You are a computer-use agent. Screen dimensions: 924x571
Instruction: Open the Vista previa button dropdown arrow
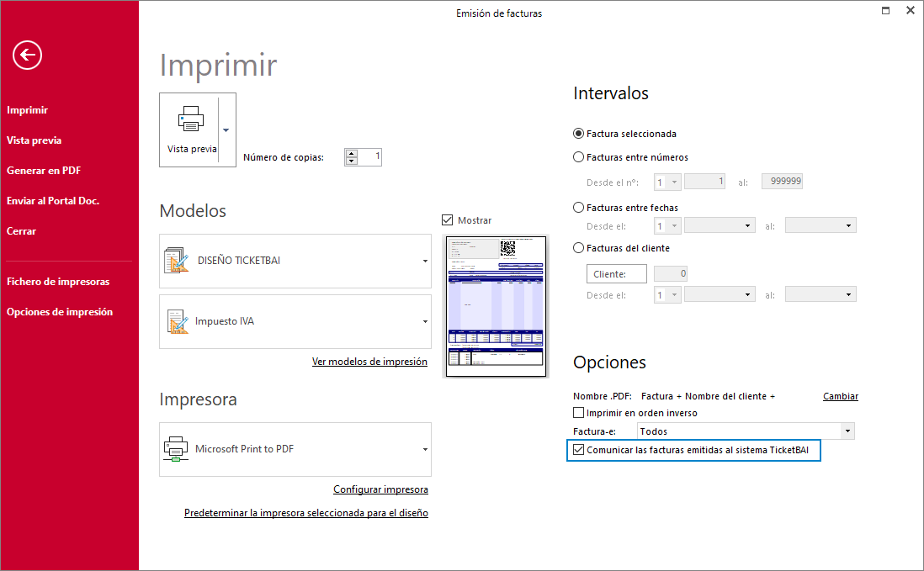click(226, 130)
